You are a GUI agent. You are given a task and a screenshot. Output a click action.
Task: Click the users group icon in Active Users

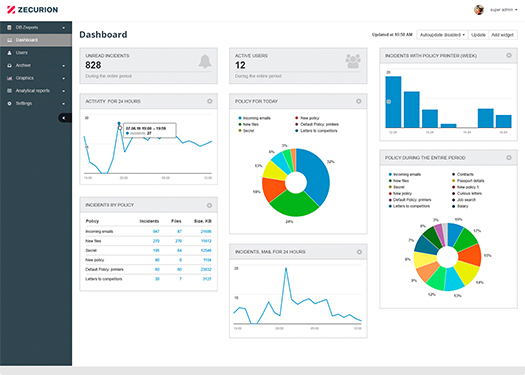[353, 61]
